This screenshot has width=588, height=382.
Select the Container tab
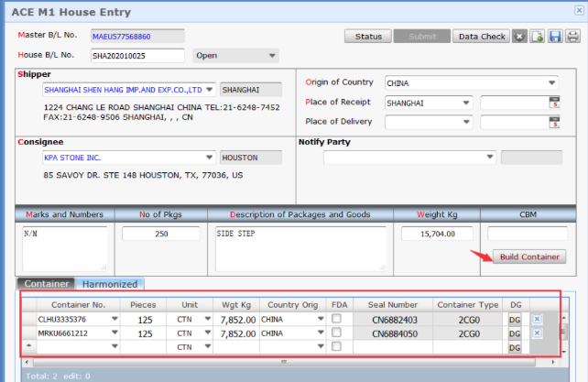click(x=46, y=284)
